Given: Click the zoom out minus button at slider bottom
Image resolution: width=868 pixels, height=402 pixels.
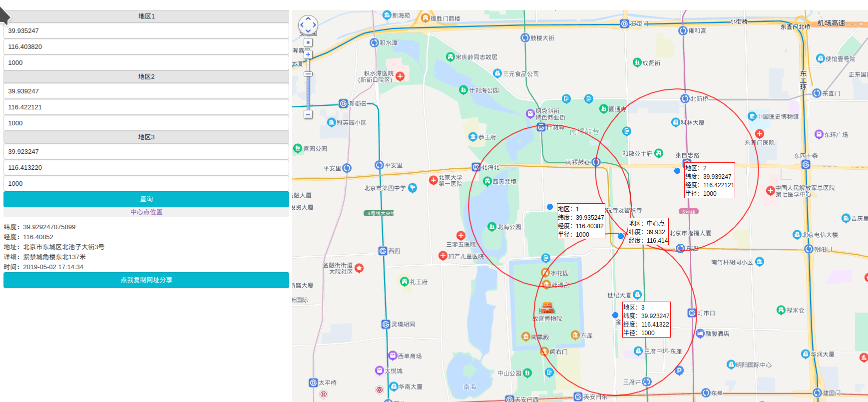Looking at the screenshot, I should 308,114.
